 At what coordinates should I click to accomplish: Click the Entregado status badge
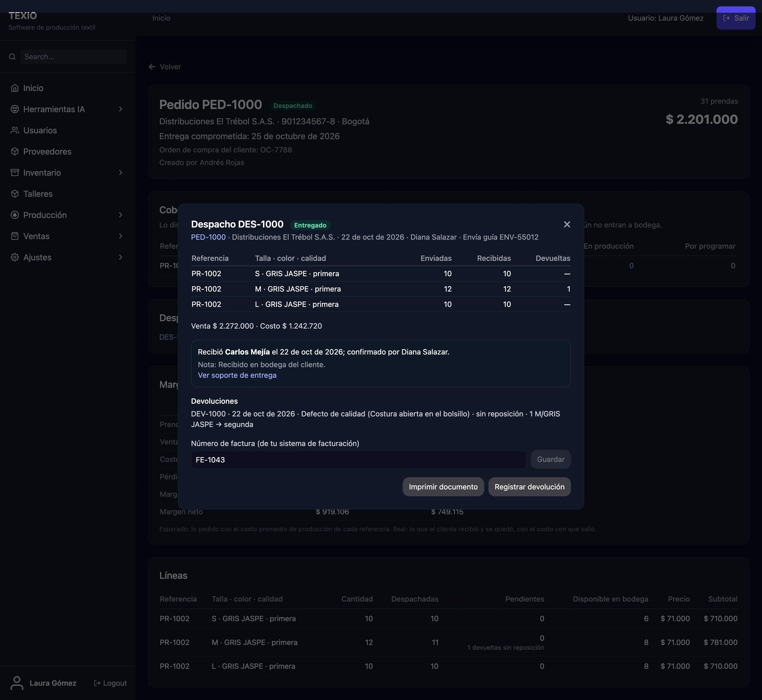pos(310,225)
